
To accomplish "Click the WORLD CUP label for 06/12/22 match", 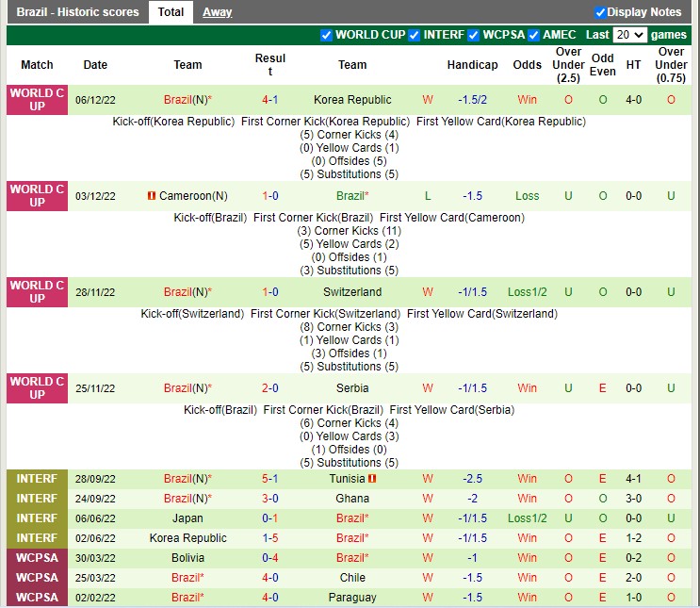I will pos(37,100).
